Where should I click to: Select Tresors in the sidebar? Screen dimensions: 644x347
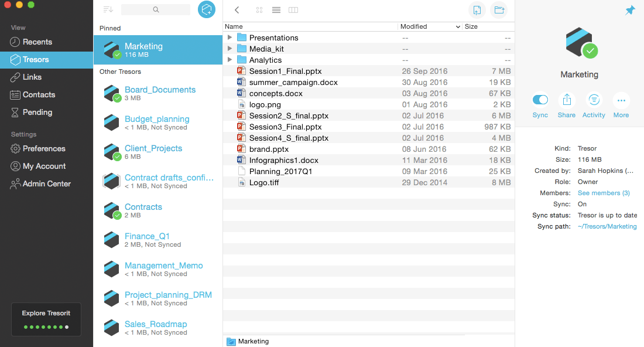(x=46, y=60)
